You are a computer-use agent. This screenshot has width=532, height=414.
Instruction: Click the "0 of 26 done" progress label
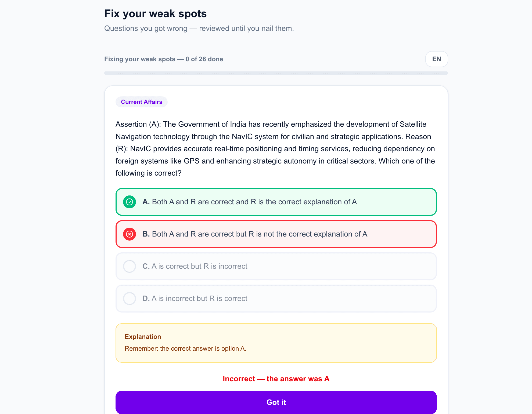click(x=204, y=59)
